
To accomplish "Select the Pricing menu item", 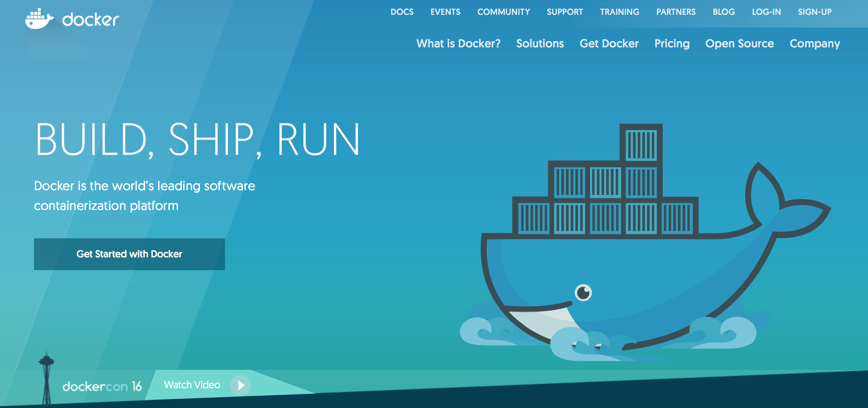I will coord(672,44).
